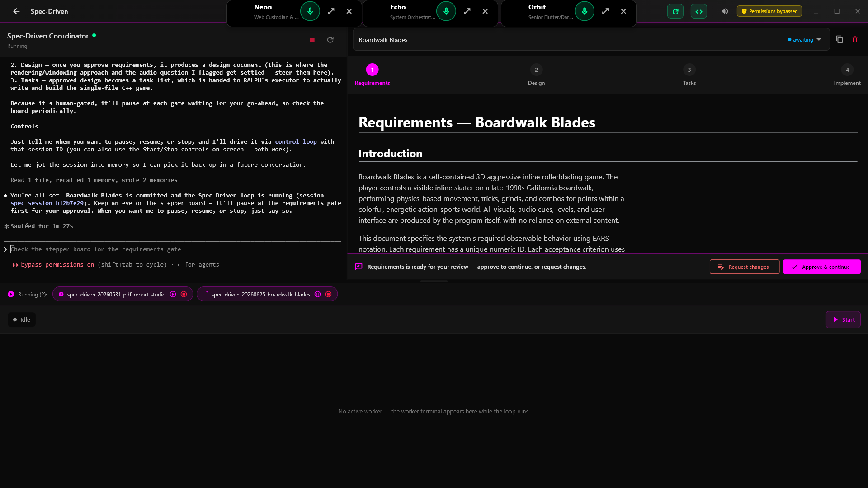Click the control_loop link in chat

click(296, 142)
